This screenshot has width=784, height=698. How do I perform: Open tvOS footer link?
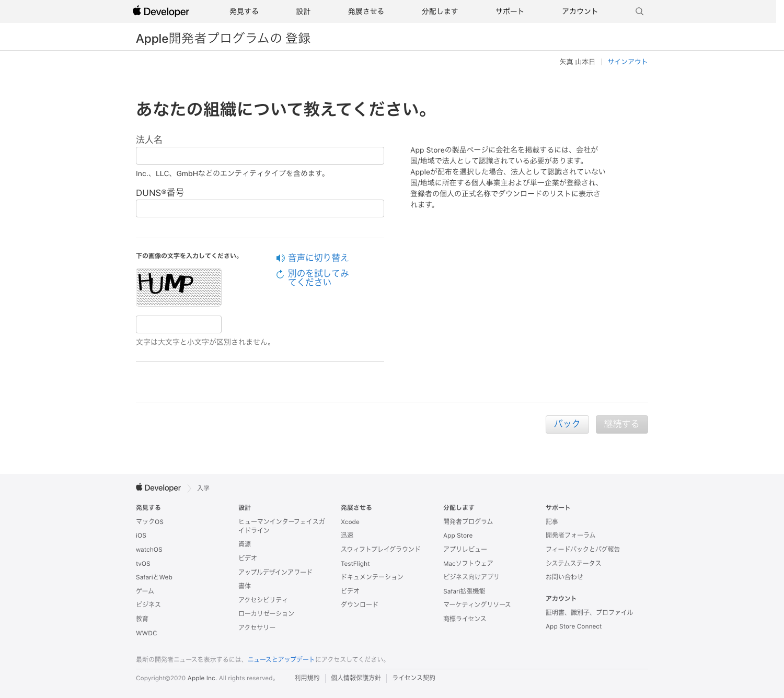[143, 564]
